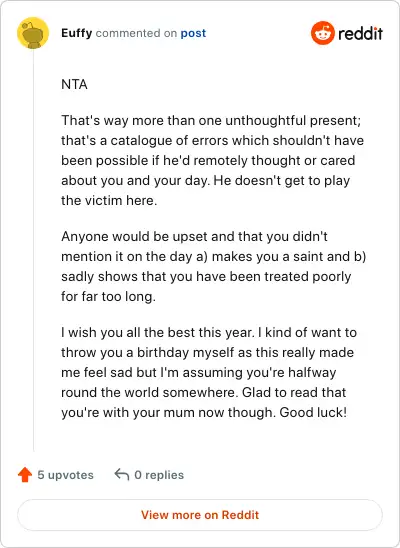Click the sentence "He doesn't get to play"
Image resolution: width=400 pixels, height=548 pixels.
[x=282, y=180]
